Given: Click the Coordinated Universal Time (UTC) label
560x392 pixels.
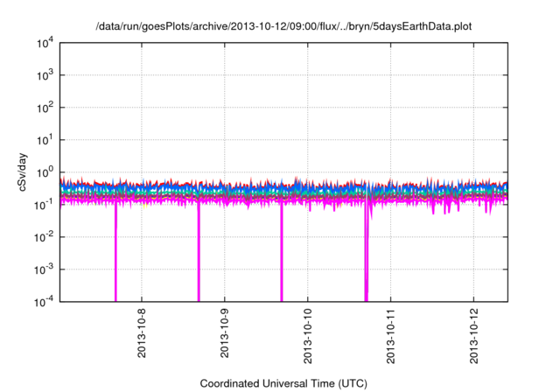Looking at the screenshot, I should click(283, 383).
